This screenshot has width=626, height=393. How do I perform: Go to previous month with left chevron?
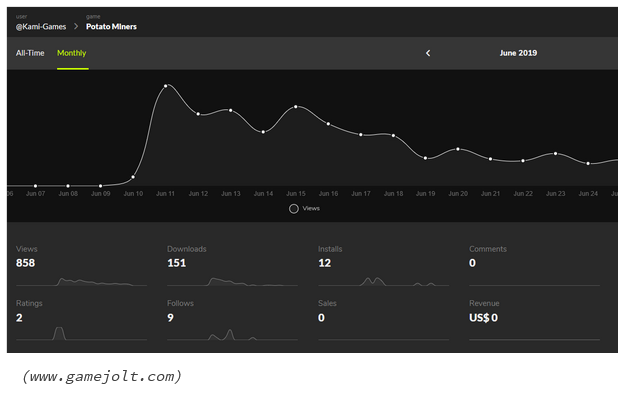[x=428, y=53]
